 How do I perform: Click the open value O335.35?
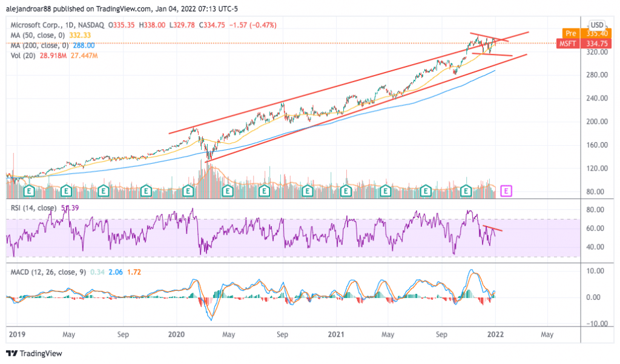[x=121, y=25]
